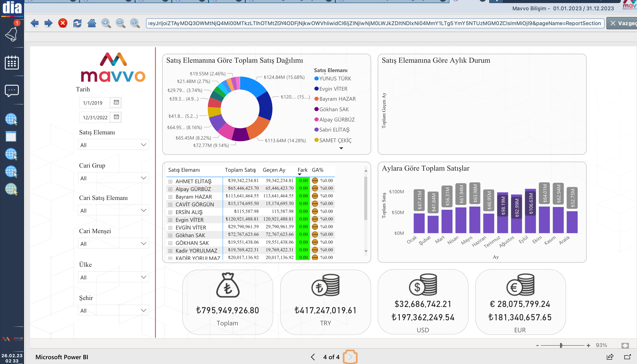Open start date calendar picker
The height and width of the screenshot is (364, 637).
coord(116,102)
